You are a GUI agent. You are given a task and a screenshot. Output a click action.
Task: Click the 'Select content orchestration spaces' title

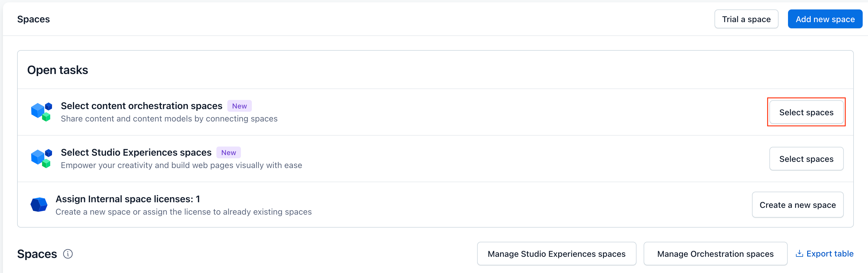(141, 106)
